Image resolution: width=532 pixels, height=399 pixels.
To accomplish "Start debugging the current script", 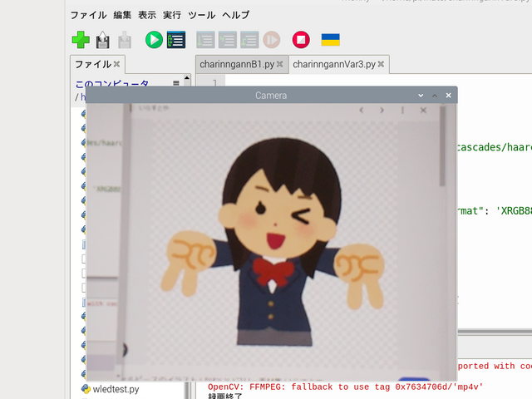I will [x=176, y=40].
